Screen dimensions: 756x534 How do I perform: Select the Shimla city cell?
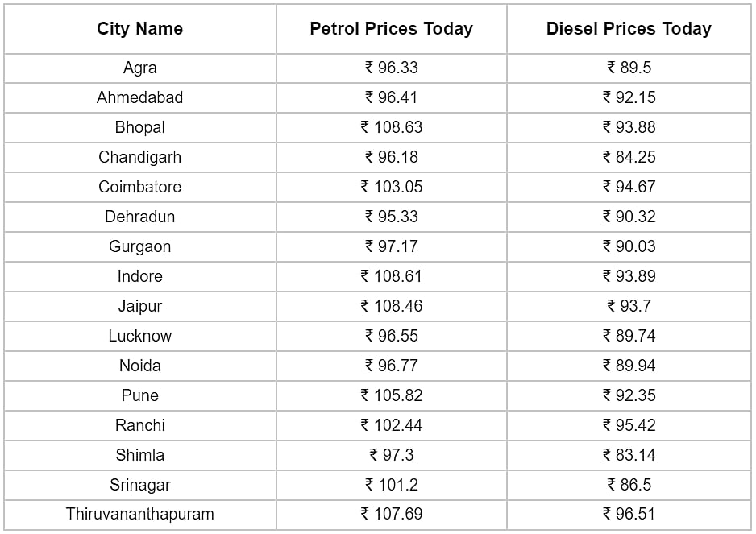click(x=140, y=455)
